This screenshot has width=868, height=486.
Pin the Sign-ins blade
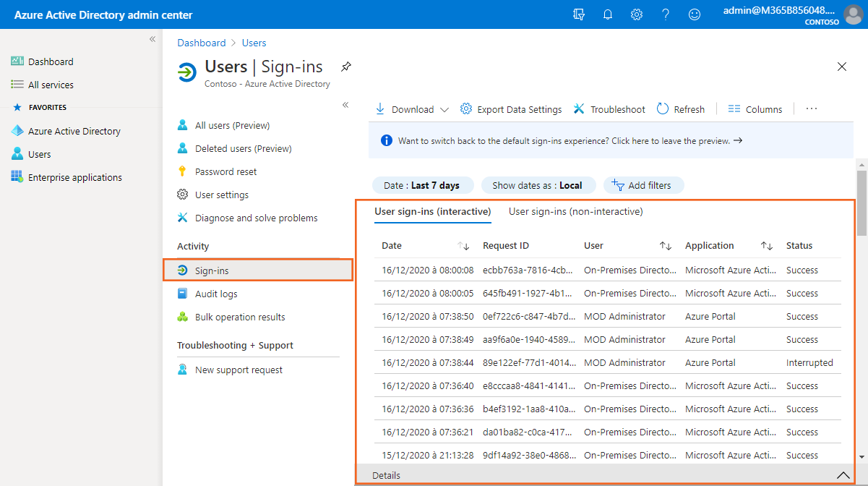[x=346, y=67]
